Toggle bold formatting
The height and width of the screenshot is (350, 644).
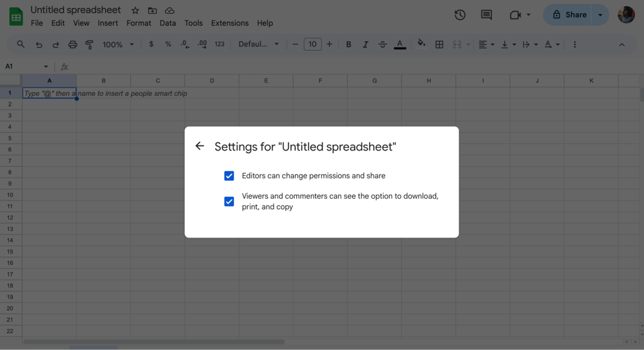[348, 44]
